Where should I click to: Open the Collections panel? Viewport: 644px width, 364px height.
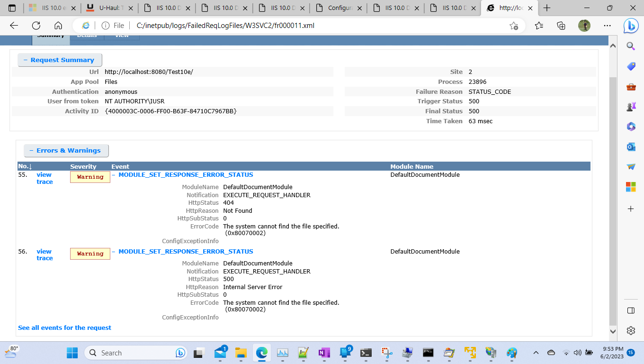coord(561,26)
